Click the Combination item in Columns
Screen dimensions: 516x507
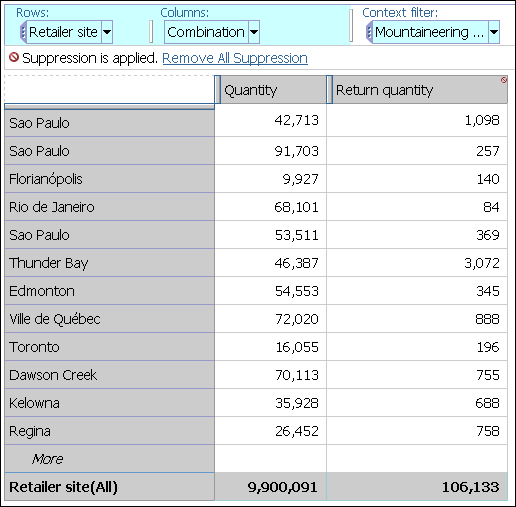click(206, 32)
